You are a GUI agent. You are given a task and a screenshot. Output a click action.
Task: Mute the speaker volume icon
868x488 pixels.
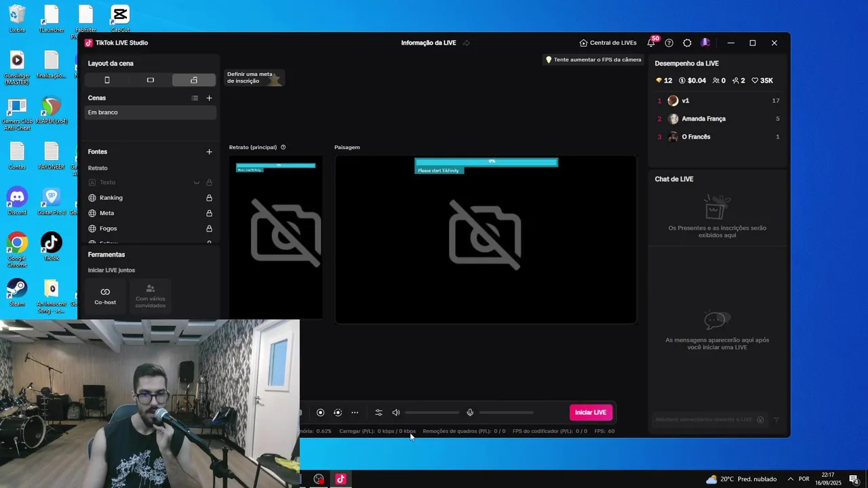coord(396,413)
